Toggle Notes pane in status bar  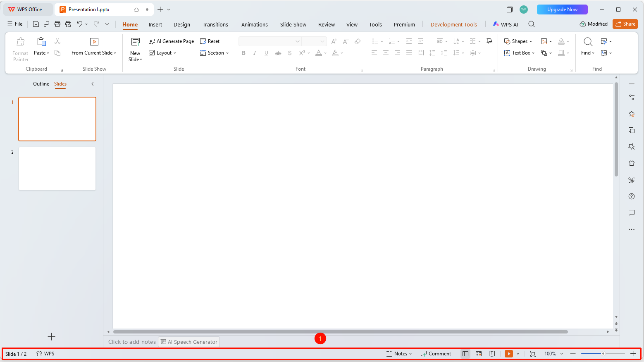coord(399,354)
